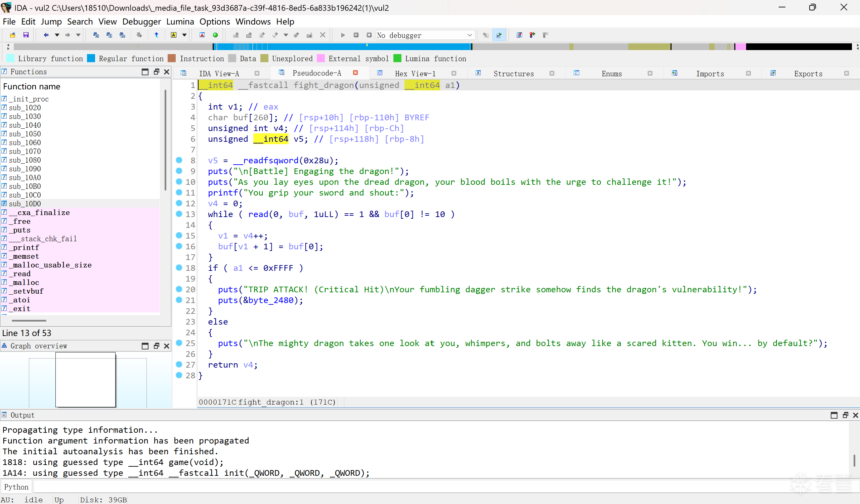This screenshot has width=860, height=504.
Task: Open the Debugger menu
Action: (x=141, y=22)
